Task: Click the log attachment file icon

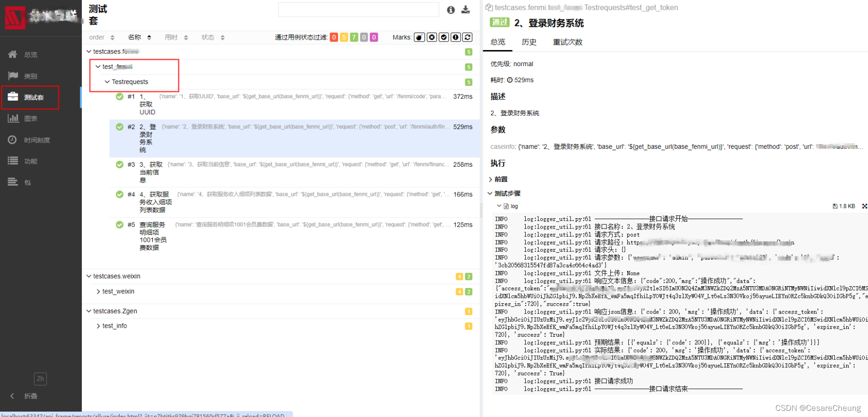Action: coord(506,206)
